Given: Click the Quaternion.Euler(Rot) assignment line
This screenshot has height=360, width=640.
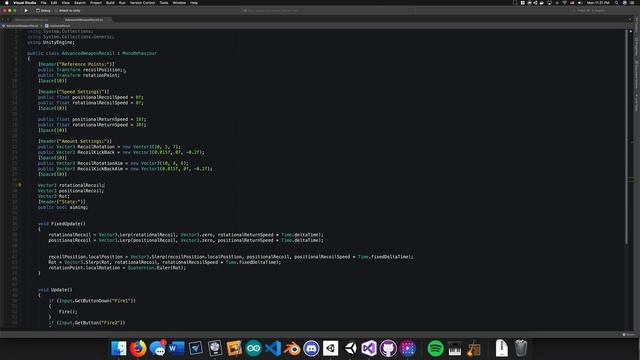Looking at the screenshot, I should [117, 268].
